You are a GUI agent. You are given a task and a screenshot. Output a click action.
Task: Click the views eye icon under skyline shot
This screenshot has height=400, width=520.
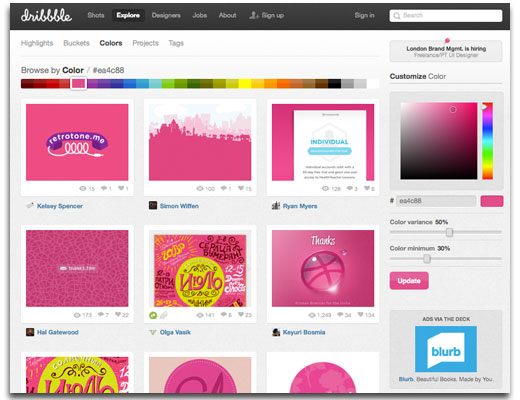[x=200, y=188]
